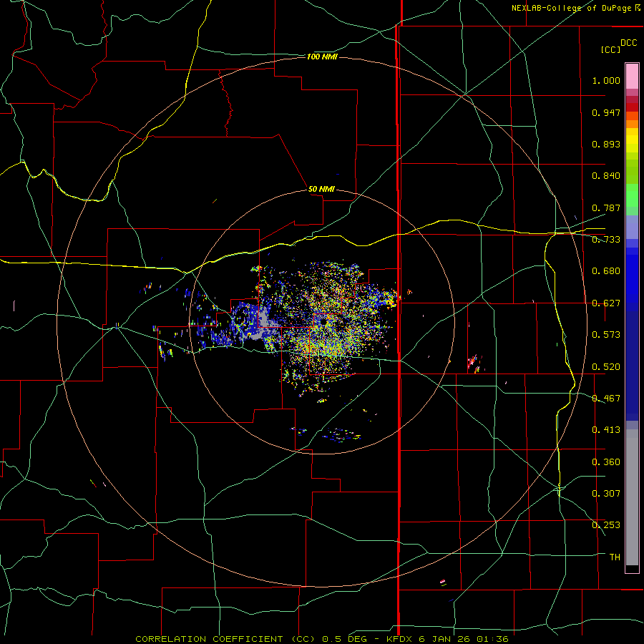The height and width of the screenshot is (644, 644).
Task: Pick the pink top segment of color bar
Action: 632,77
